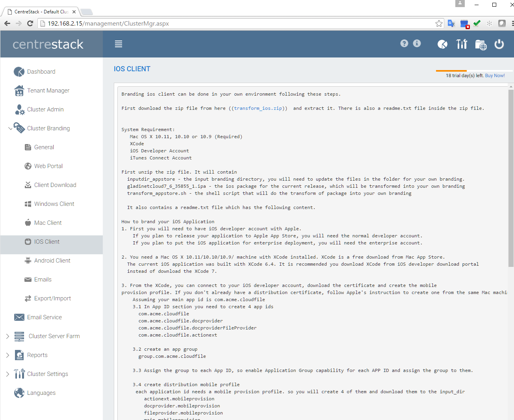Expand the Reports section
The image size is (514, 420).
click(x=7, y=355)
